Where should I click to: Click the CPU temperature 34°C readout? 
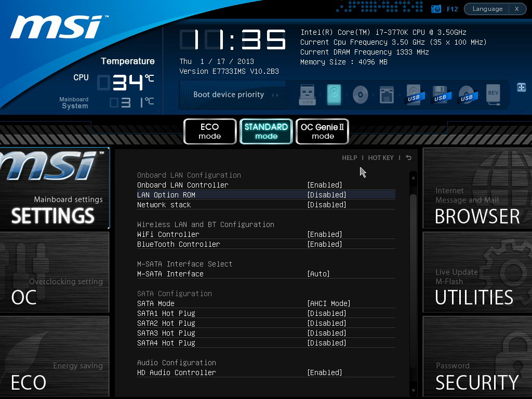126,82
